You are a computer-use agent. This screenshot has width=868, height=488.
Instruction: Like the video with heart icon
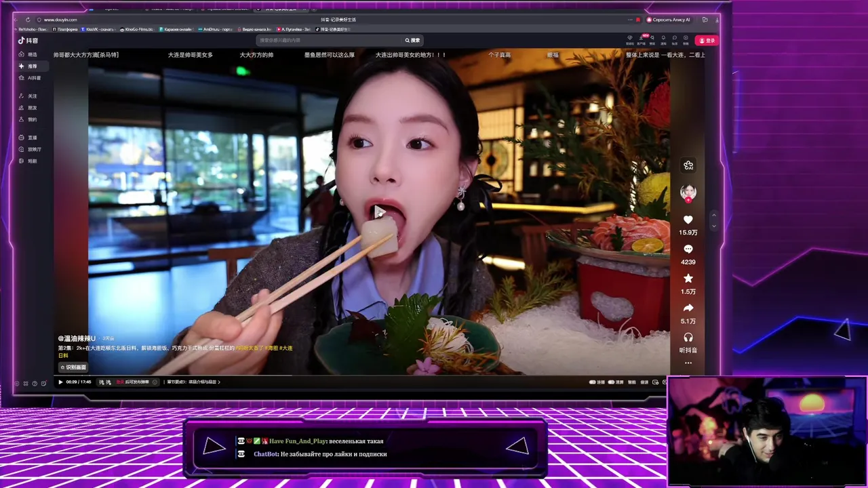[x=688, y=220]
